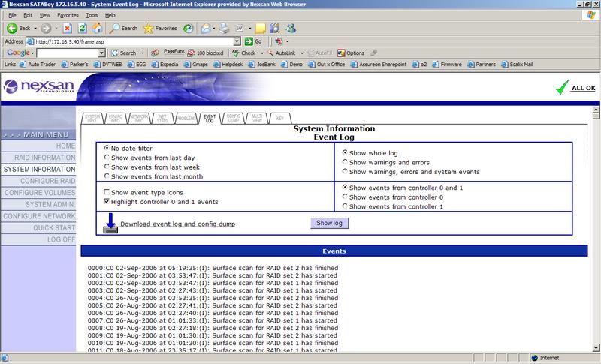Open the Tools menu
This screenshot has height=364, width=601.
point(92,15)
